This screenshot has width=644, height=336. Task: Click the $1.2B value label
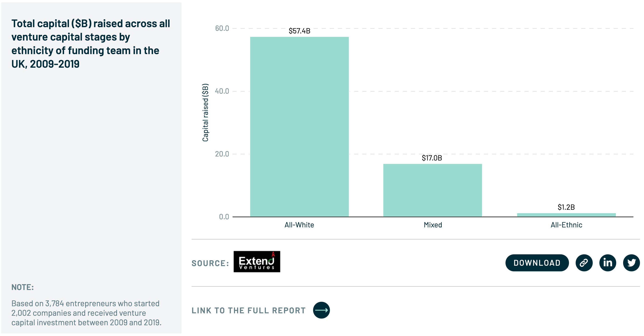click(x=566, y=207)
